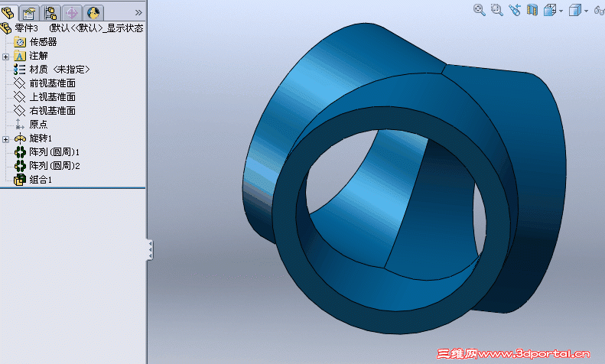Open the DisplayManager appearance tab
This screenshot has height=364, width=605.
click(93, 13)
